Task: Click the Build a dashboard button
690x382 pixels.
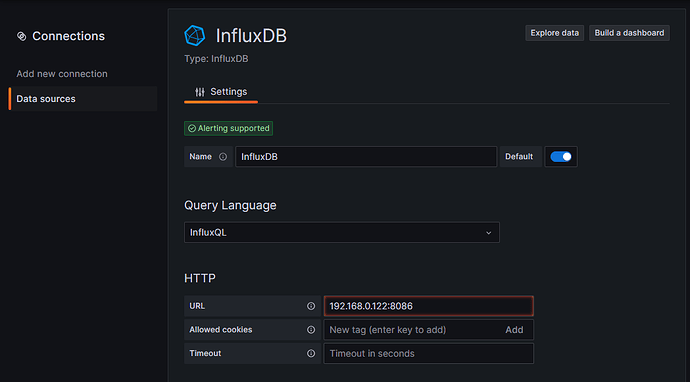Action: pyautogui.click(x=629, y=33)
